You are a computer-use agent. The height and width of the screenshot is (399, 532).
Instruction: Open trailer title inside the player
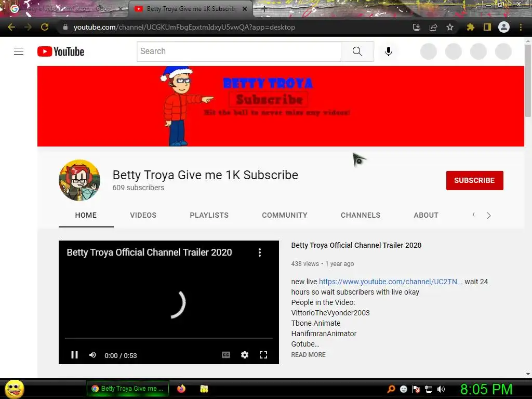click(x=149, y=252)
